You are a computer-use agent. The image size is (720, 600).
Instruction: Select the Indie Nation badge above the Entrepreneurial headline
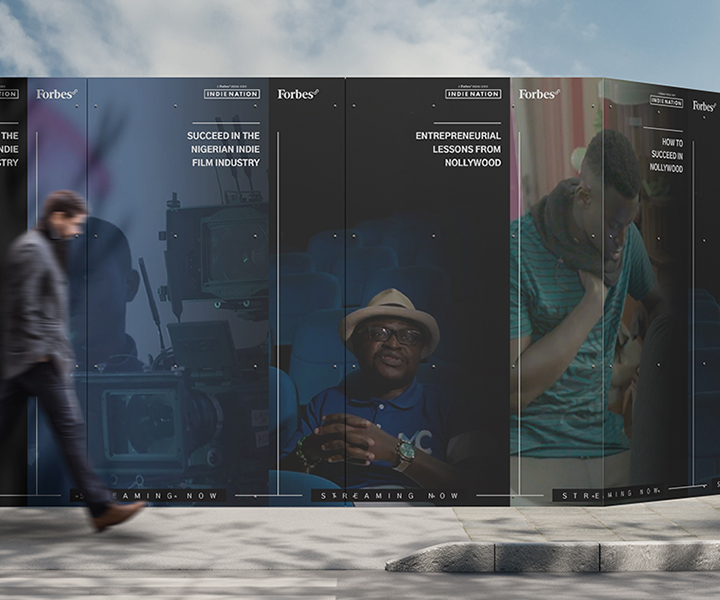[473, 94]
